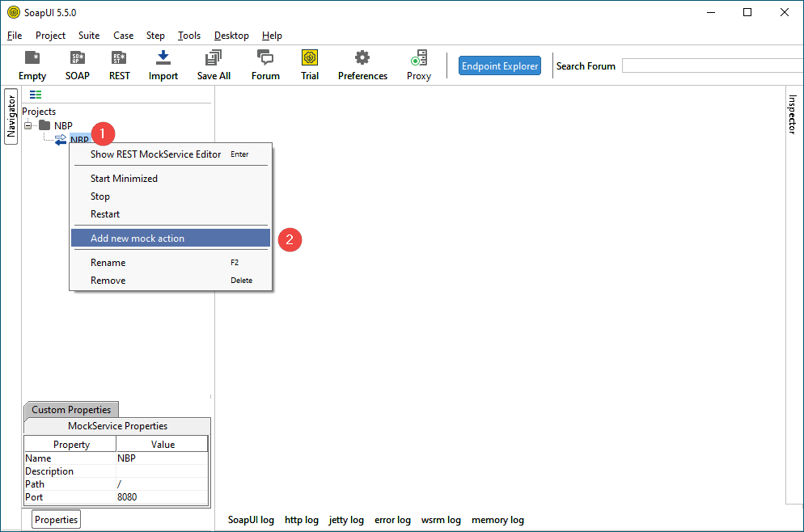Click the MockService Properties tab

117,426
